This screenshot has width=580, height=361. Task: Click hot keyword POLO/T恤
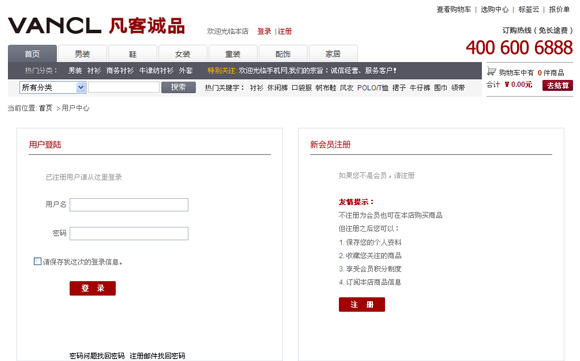pyautogui.click(x=373, y=88)
